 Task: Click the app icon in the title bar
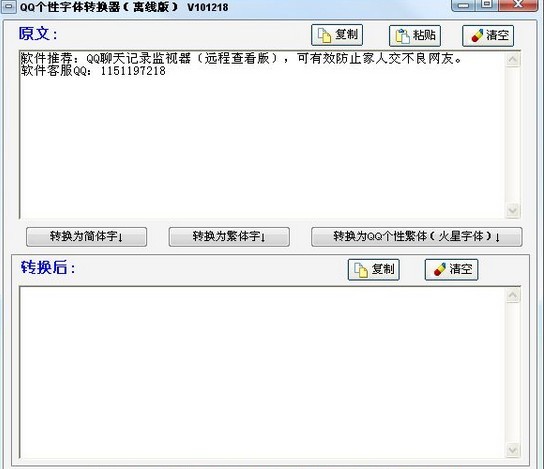click(8, 7)
